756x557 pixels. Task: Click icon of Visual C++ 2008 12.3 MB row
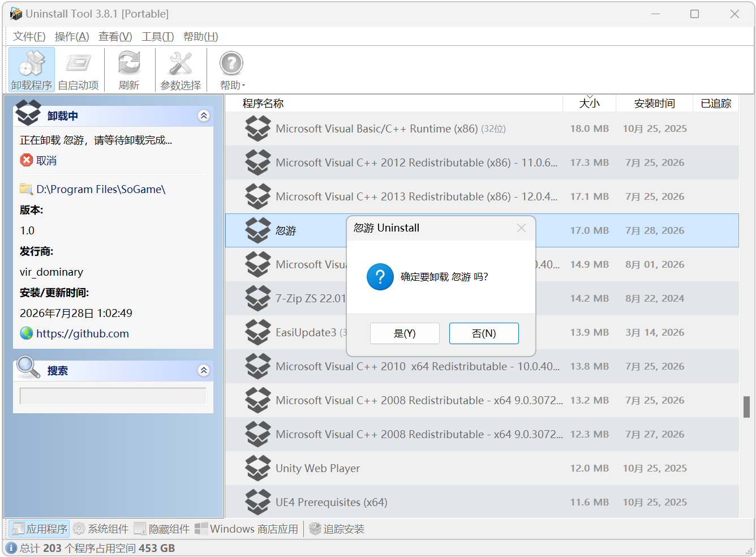pos(258,434)
